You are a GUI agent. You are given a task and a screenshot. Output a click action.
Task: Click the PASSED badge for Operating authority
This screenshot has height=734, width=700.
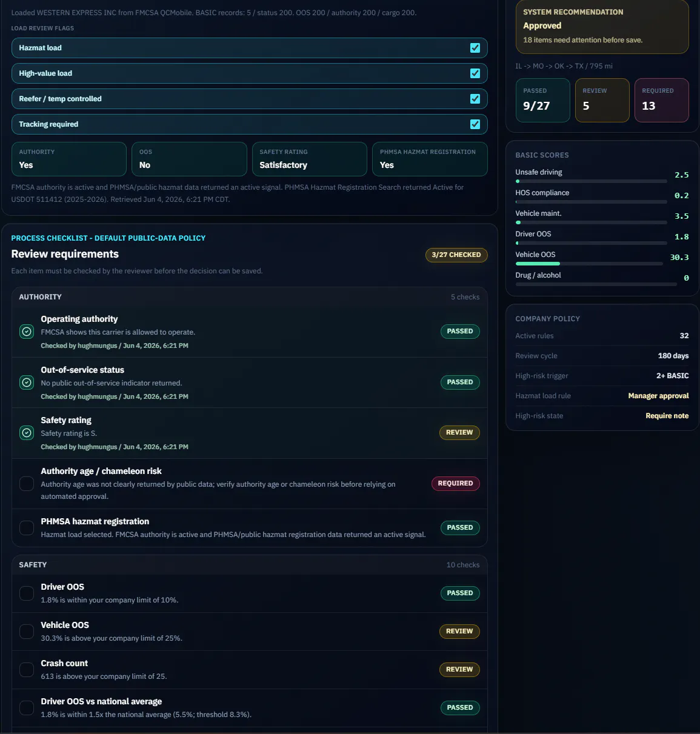pos(460,332)
